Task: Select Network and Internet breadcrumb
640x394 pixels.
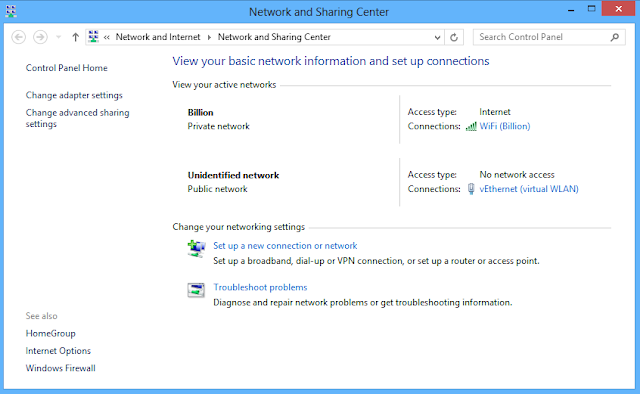Action: 158,37
